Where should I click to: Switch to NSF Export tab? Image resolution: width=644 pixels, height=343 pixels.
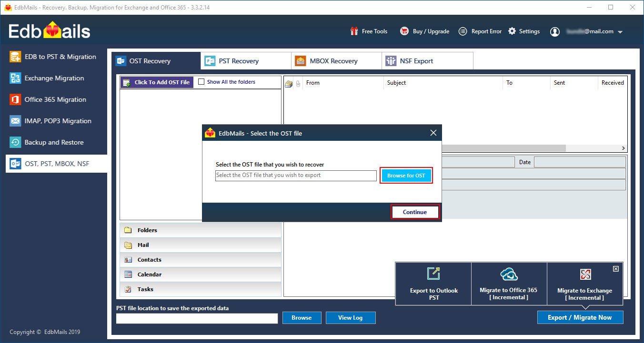tap(427, 61)
